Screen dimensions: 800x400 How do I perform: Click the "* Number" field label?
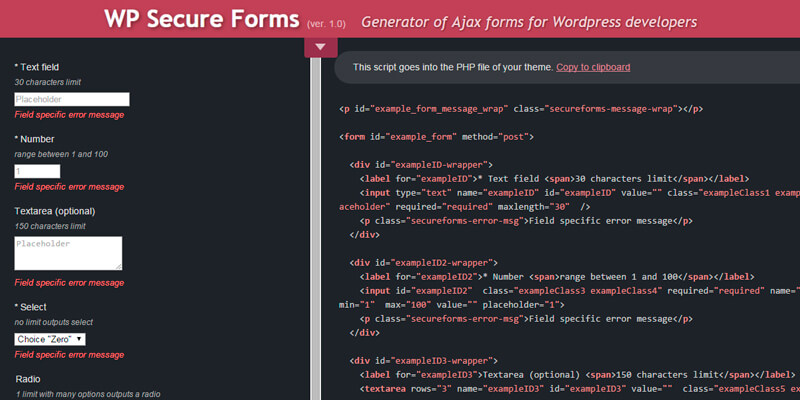36,139
